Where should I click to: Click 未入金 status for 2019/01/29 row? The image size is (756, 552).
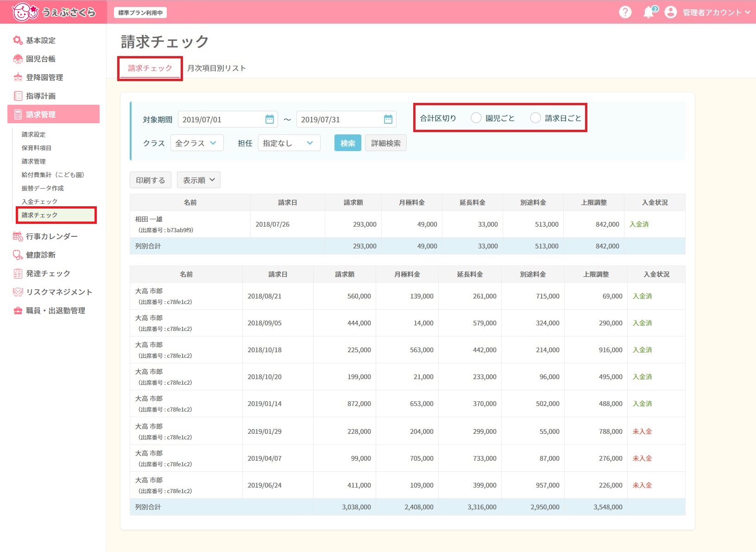643,431
